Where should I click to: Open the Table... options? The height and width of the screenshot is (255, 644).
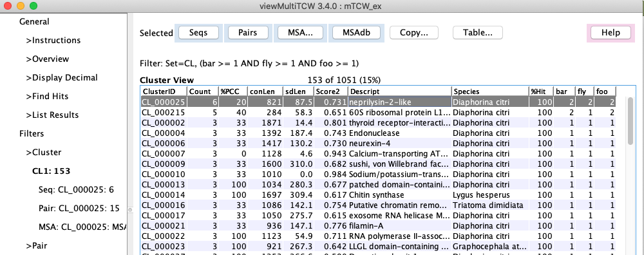[478, 33]
